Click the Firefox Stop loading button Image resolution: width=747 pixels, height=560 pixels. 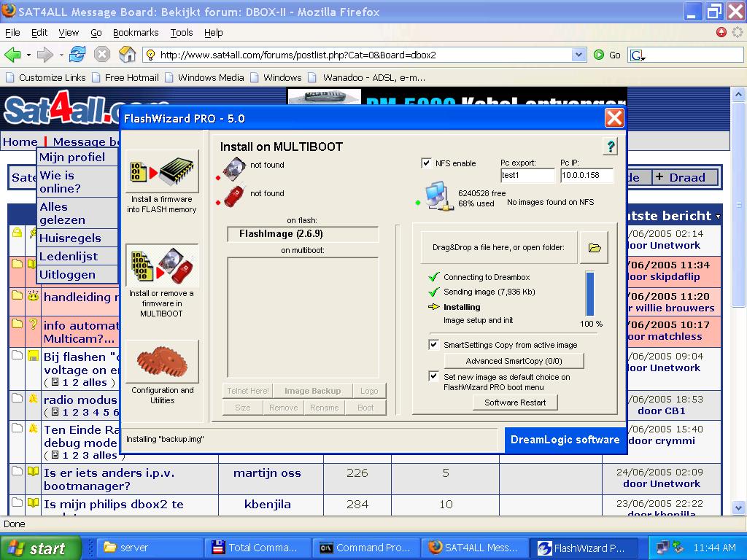(101, 55)
